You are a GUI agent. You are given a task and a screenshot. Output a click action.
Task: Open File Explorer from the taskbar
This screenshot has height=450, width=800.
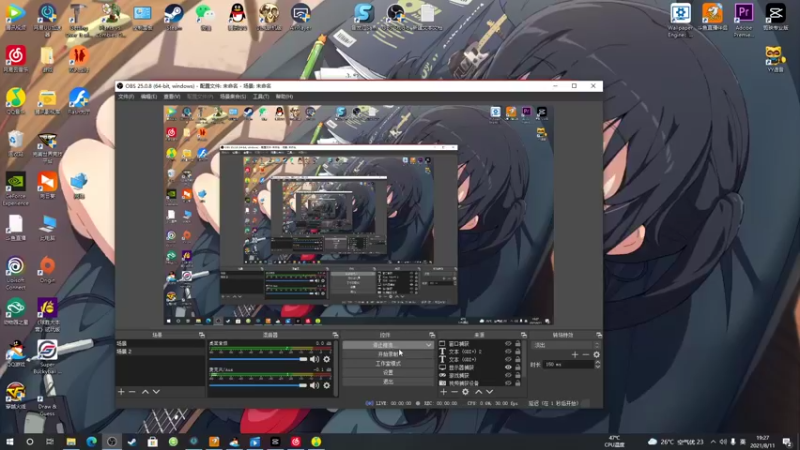[71, 442]
